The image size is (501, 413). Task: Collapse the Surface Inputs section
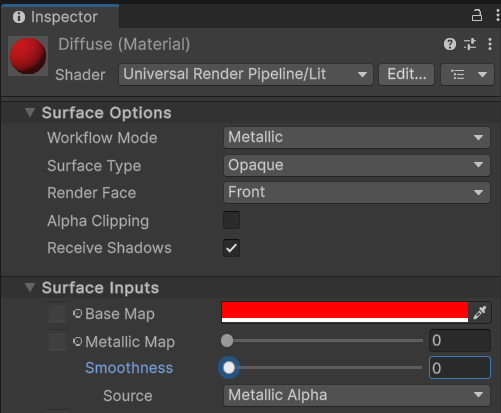point(30,287)
